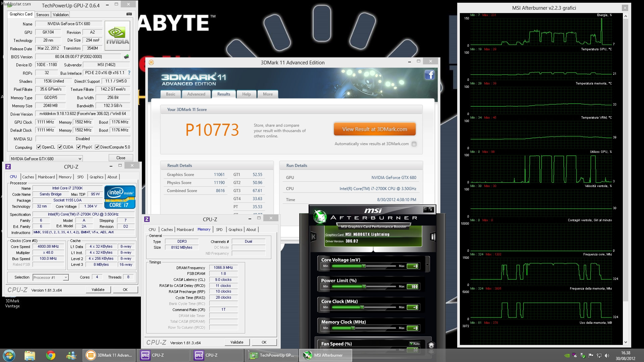644x362 pixels.
Task: Open the More tab in 3DMark 11
Action: 268,94
